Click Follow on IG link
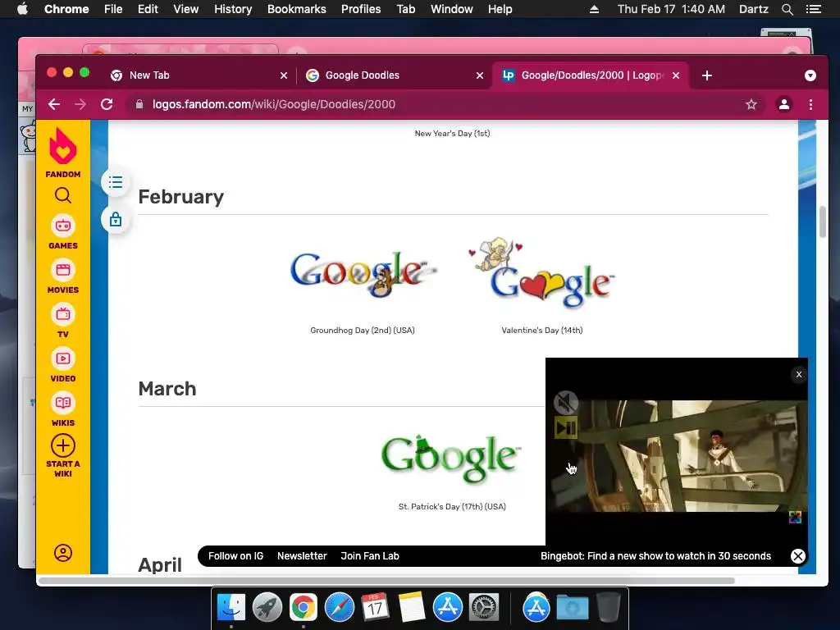The height and width of the screenshot is (630, 840). point(235,556)
